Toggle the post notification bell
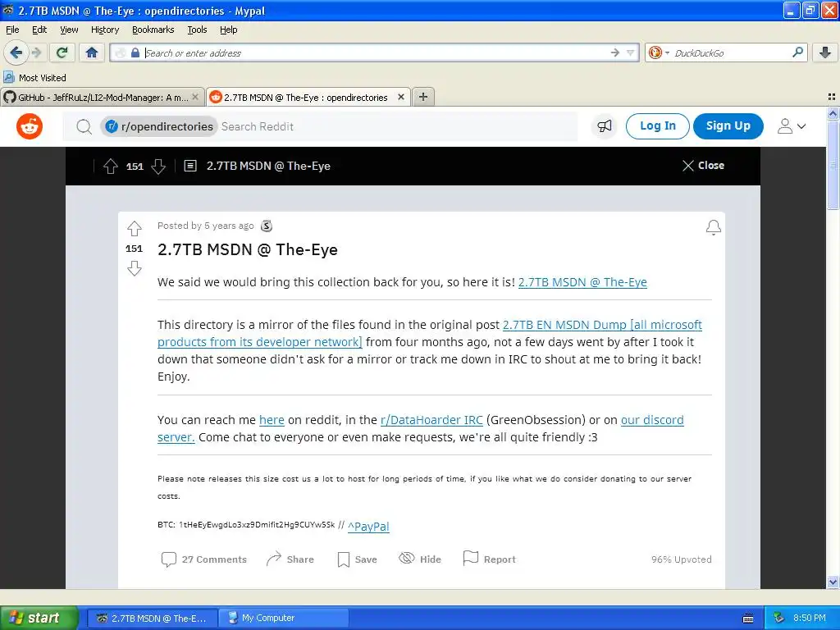The width and height of the screenshot is (840, 630). (x=713, y=227)
